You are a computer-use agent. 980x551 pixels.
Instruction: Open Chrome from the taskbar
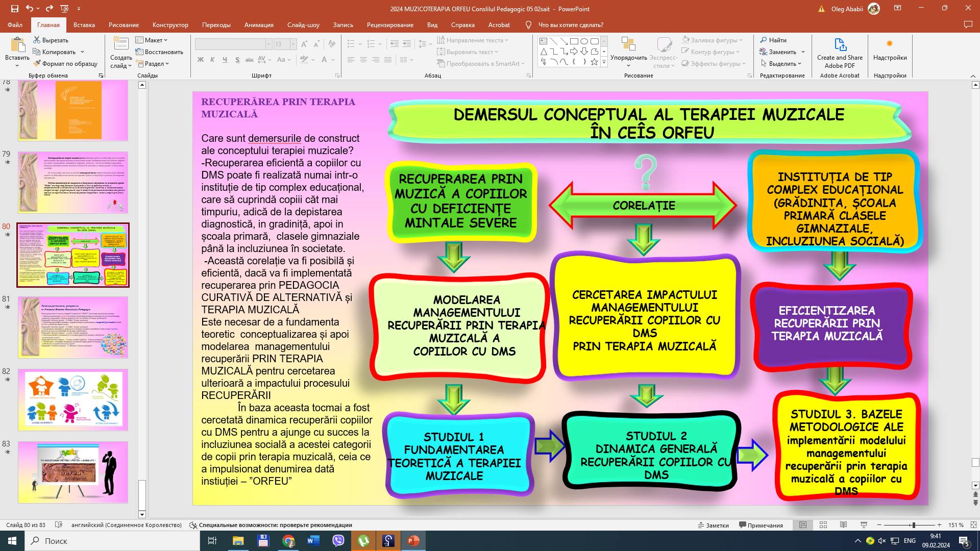(x=288, y=541)
